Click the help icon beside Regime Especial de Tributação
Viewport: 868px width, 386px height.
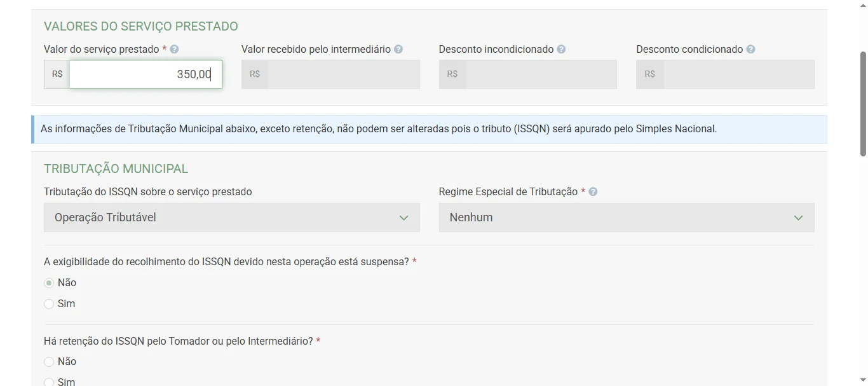592,191
